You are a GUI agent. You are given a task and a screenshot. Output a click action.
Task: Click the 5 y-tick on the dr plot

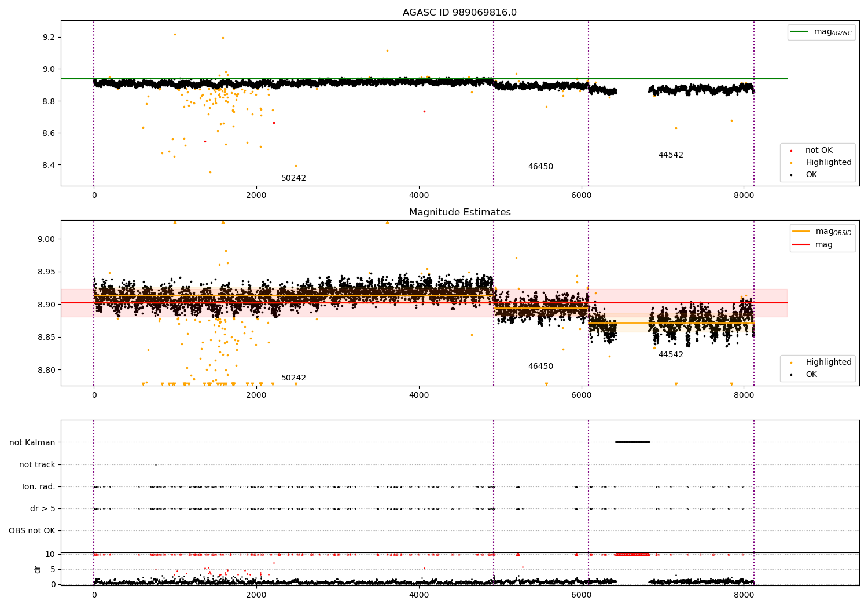tap(53, 570)
